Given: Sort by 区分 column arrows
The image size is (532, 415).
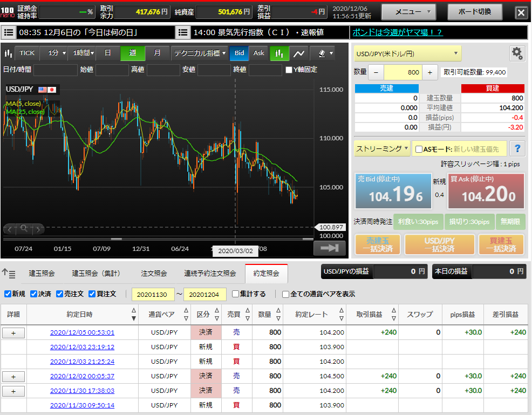Looking at the screenshot, I should 217,314.
